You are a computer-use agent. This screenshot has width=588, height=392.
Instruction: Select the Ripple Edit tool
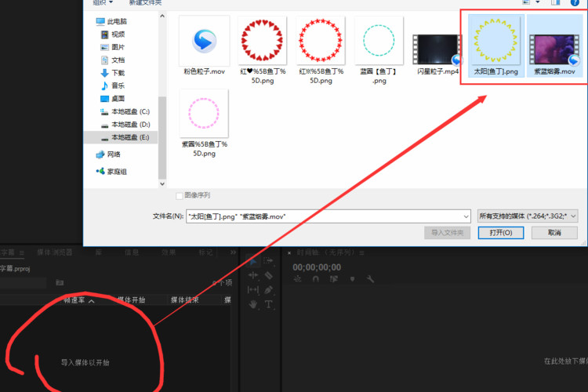pos(254,276)
